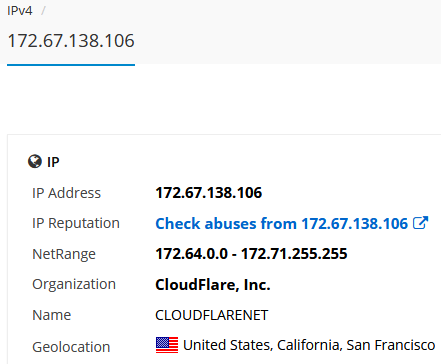Click the Organization label
The height and width of the screenshot is (364, 441).
pyautogui.click(x=74, y=284)
